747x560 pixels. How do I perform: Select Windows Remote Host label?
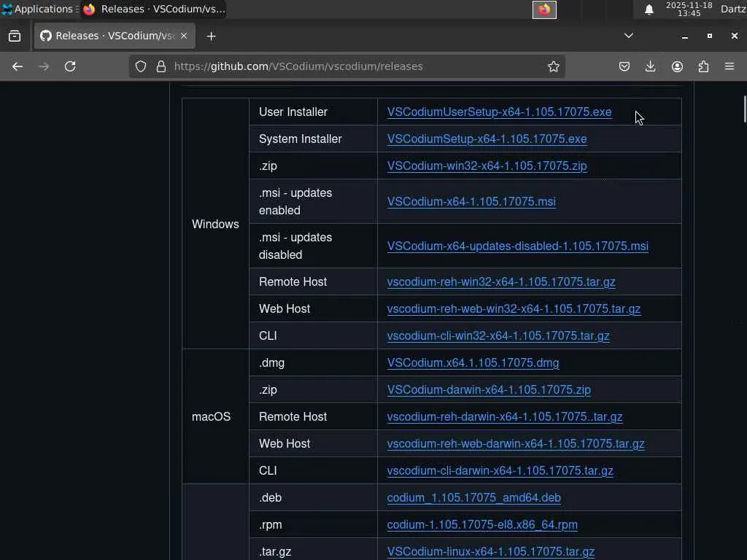[293, 282]
